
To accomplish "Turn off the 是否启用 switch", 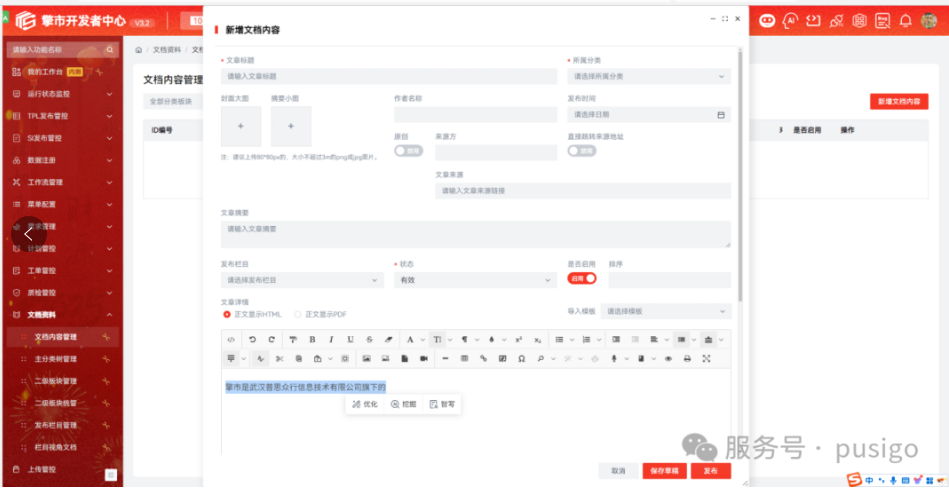I will click(582, 278).
